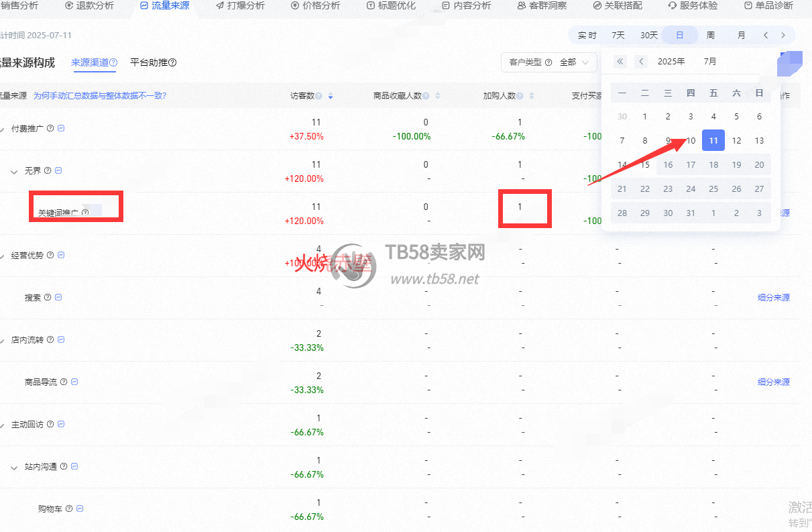
Task: Click trend chart icon beside 购物车
Action: (80, 509)
